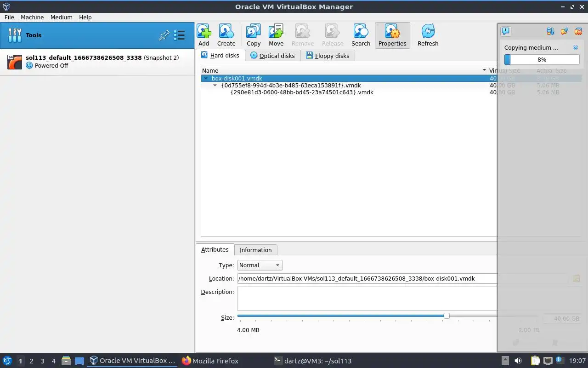Click the Name column header
This screenshot has width=588, height=368.
[x=345, y=70]
